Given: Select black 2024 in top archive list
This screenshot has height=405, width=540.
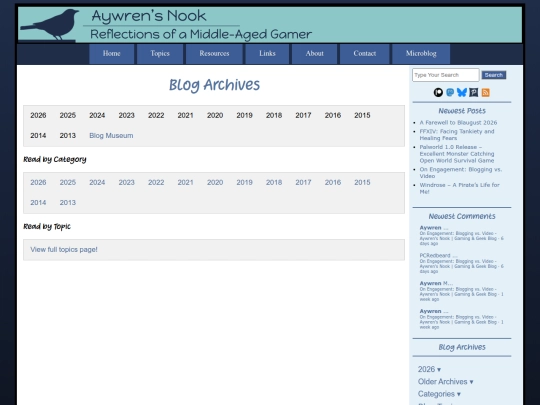Looking at the screenshot, I should click(97, 115).
